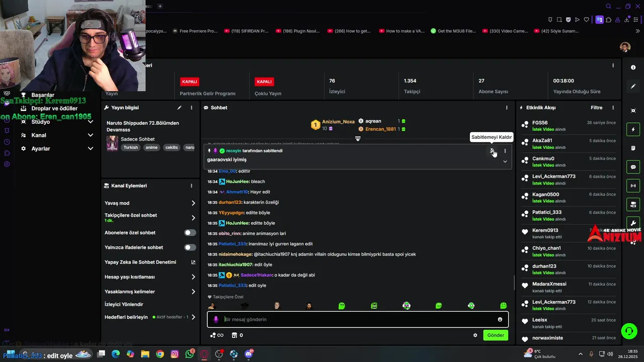Screen dimensions: 644x362
Task: Click the chat bubble icon in right sidebar
Action: [x=633, y=167]
